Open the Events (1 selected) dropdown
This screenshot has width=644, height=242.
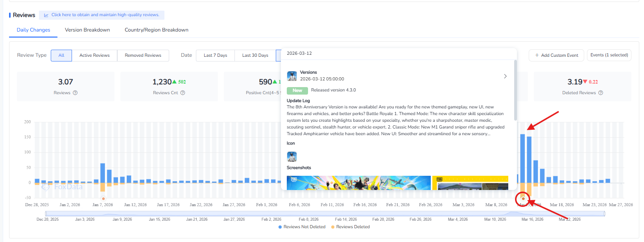pyautogui.click(x=609, y=55)
